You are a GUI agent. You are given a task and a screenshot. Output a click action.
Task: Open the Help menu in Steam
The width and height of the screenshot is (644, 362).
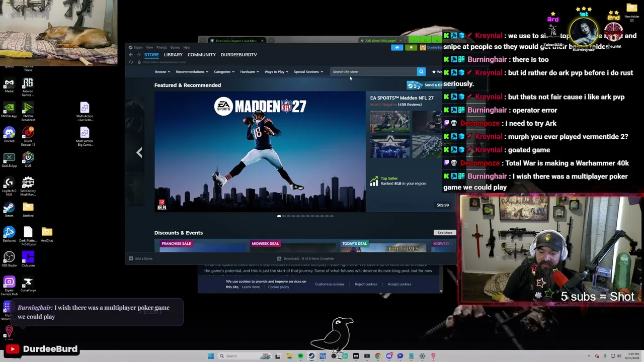tap(187, 47)
